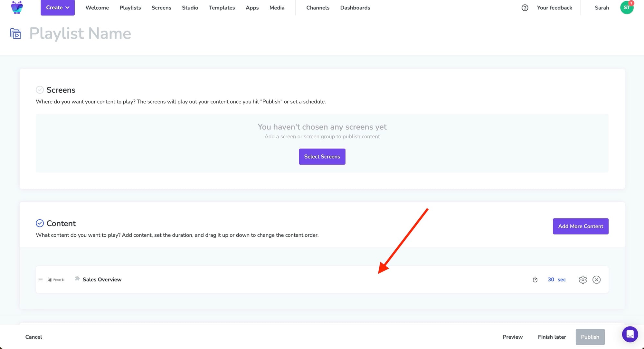
Task: Open Sales Overview settings gear
Action: 583,280
